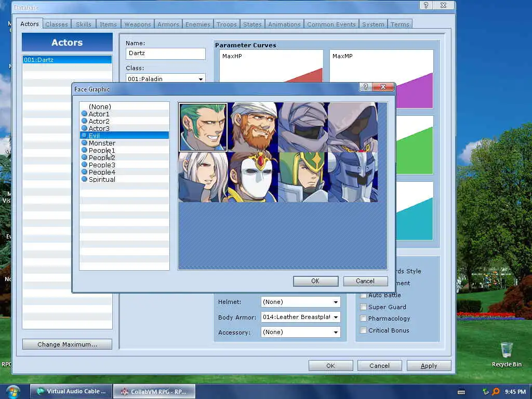532x399 pixels.
Task: Click the taskbar clock 9:45 PM
Action: click(515, 392)
